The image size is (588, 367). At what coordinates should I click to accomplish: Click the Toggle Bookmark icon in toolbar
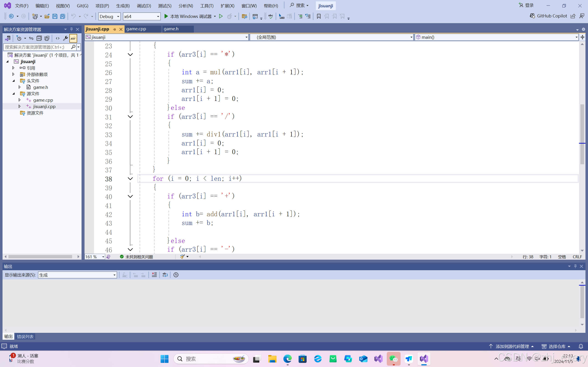[x=319, y=16]
